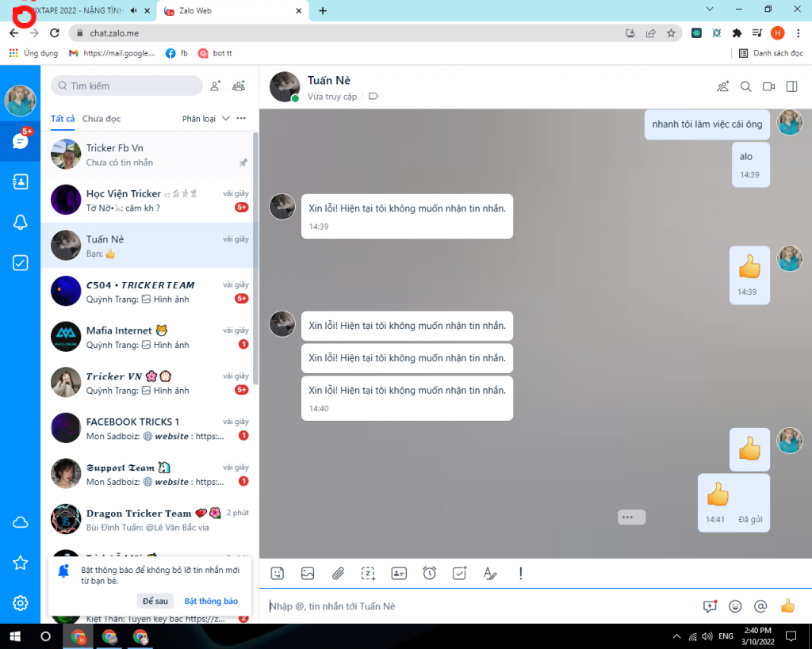Set a message reminder with clock icon

coord(429,573)
